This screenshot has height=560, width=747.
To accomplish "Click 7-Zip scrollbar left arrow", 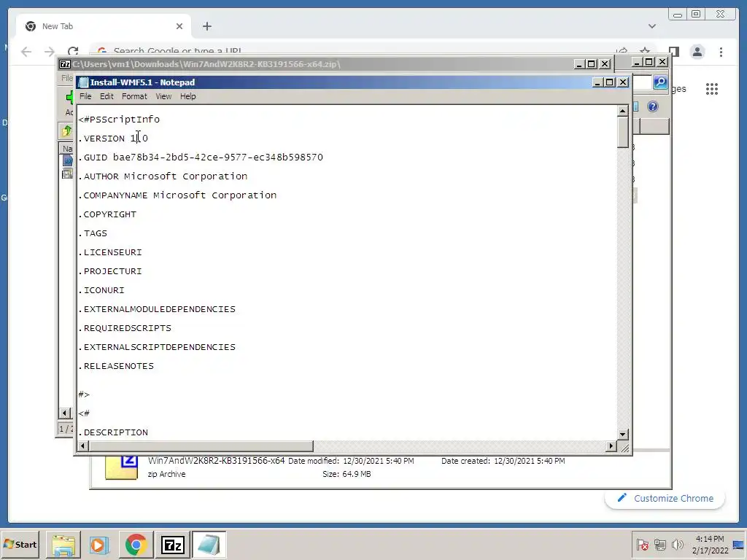I will pyautogui.click(x=64, y=413).
